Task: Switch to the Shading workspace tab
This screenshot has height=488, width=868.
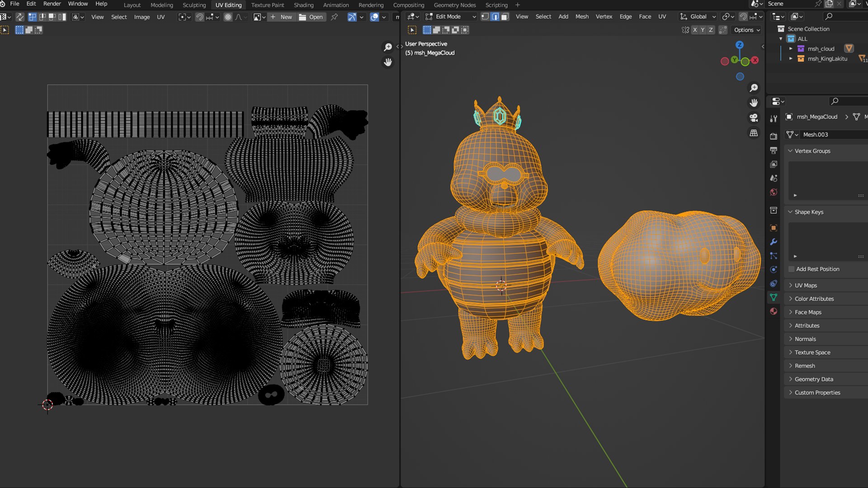Action: (x=304, y=5)
